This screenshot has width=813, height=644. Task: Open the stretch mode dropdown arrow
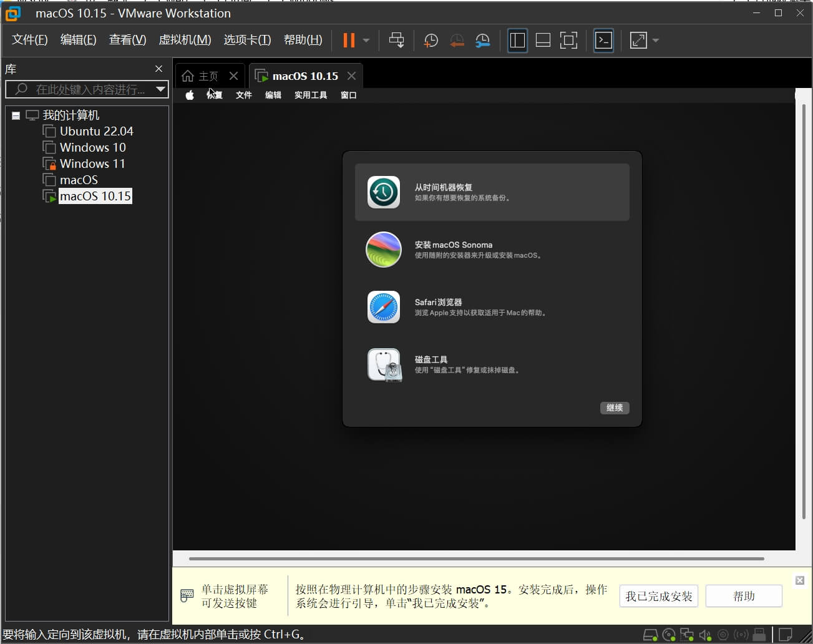point(655,41)
